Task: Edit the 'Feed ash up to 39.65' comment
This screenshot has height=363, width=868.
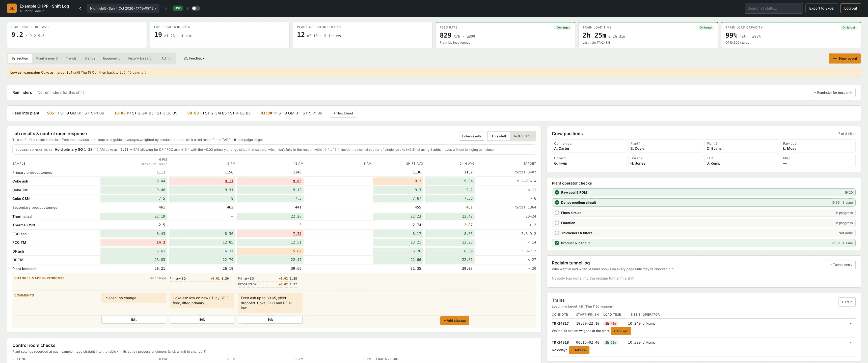Action: (270, 320)
